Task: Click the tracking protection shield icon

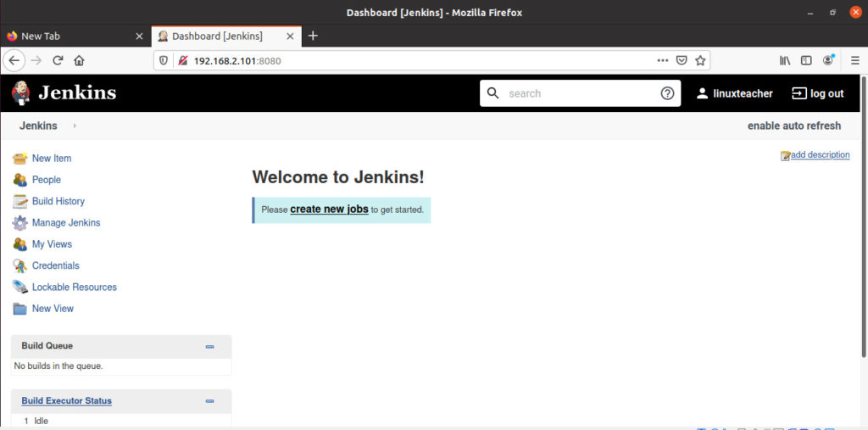Action: click(x=164, y=60)
